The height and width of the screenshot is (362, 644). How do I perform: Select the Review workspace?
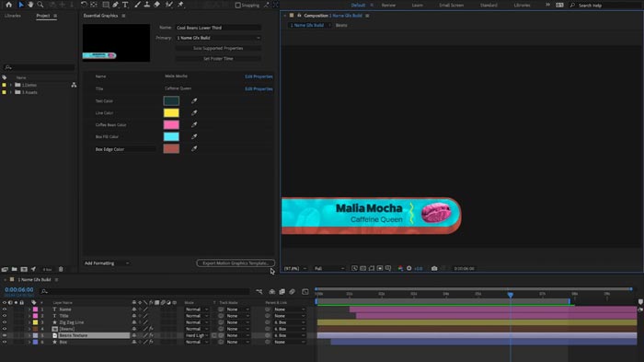[388, 6]
